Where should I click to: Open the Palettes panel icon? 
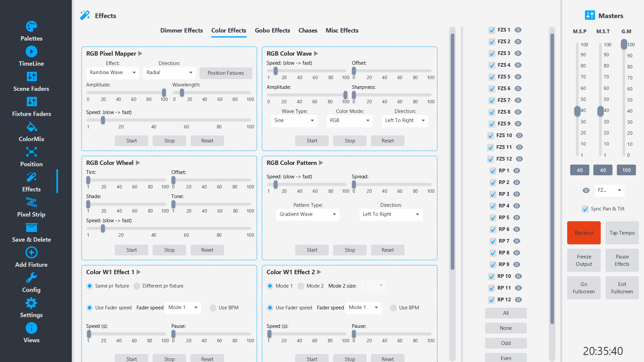[x=32, y=26]
